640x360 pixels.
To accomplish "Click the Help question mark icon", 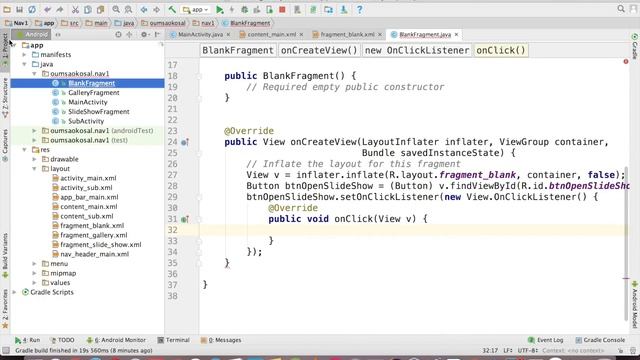I will click(x=359, y=9).
